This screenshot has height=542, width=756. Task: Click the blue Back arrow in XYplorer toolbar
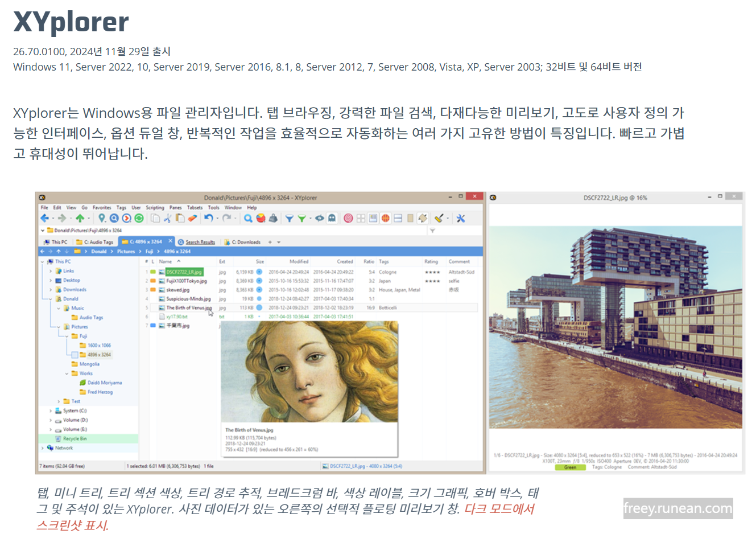[44, 219]
